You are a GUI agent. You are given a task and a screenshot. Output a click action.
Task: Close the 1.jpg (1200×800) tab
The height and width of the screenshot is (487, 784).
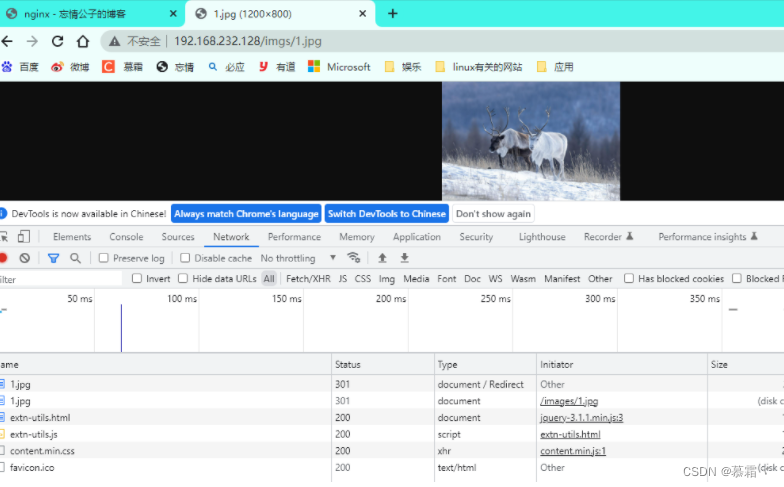coord(362,14)
